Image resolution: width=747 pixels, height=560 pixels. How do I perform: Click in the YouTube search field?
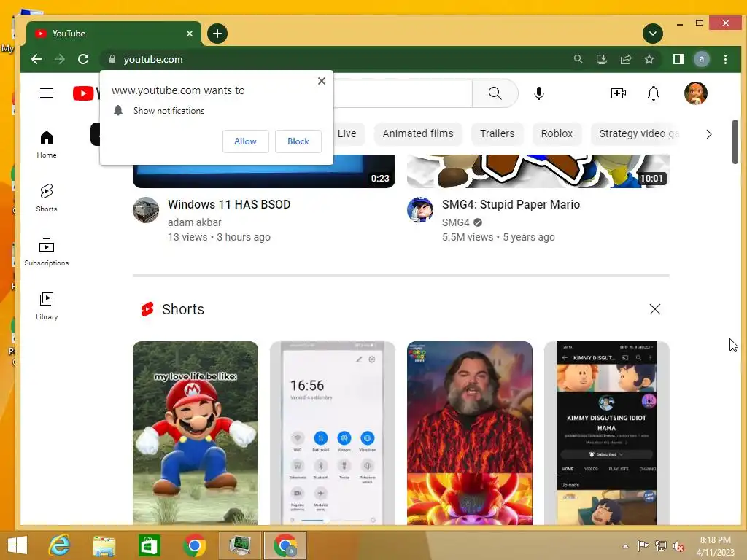click(403, 93)
